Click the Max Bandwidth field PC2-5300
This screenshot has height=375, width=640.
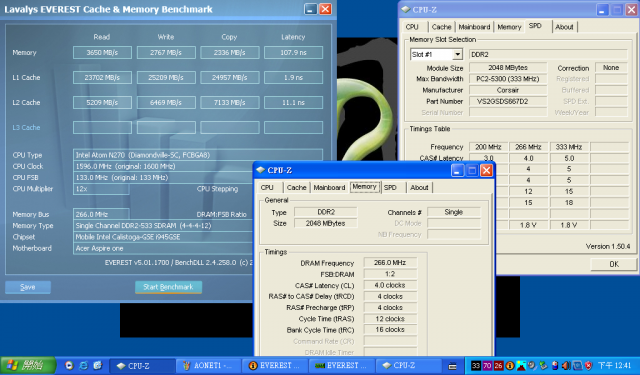click(508, 79)
